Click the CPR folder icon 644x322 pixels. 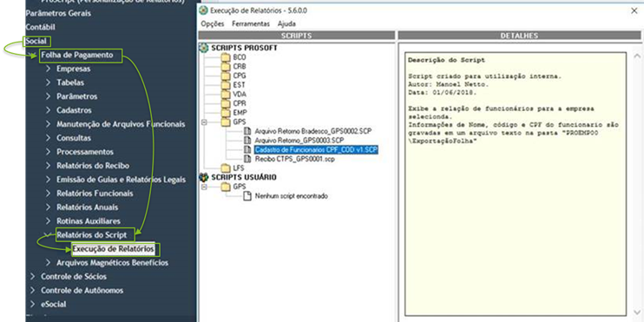(x=226, y=103)
